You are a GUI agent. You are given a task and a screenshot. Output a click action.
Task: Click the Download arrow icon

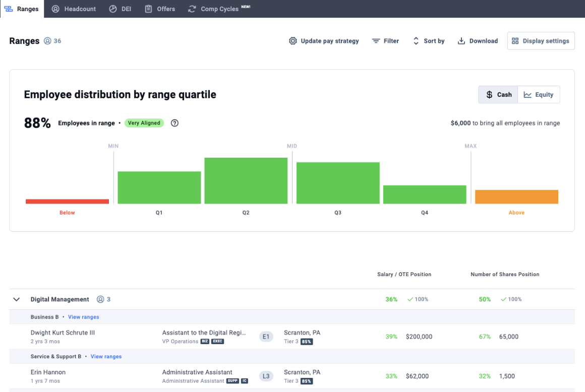(x=461, y=41)
